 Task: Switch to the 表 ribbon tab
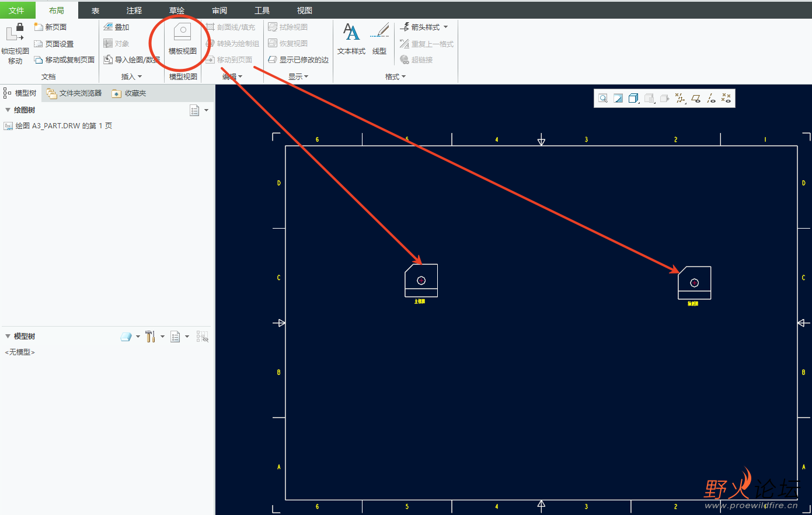click(x=95, y=10)
